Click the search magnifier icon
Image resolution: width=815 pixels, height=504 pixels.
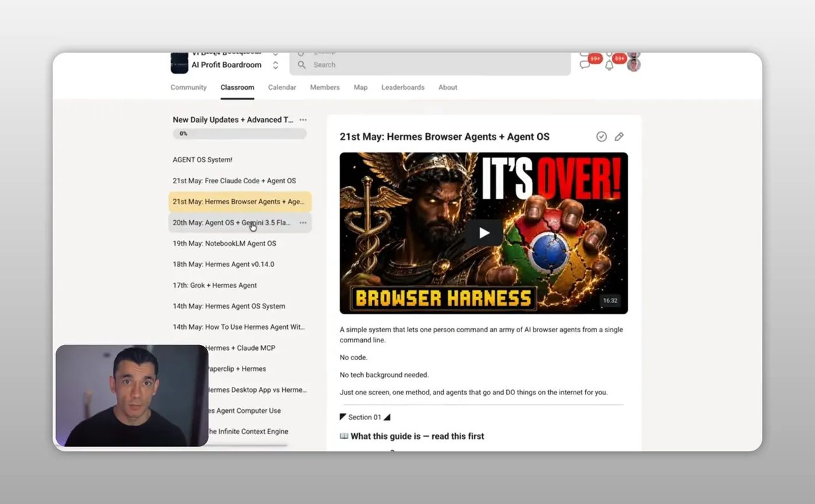click(302, 65)
